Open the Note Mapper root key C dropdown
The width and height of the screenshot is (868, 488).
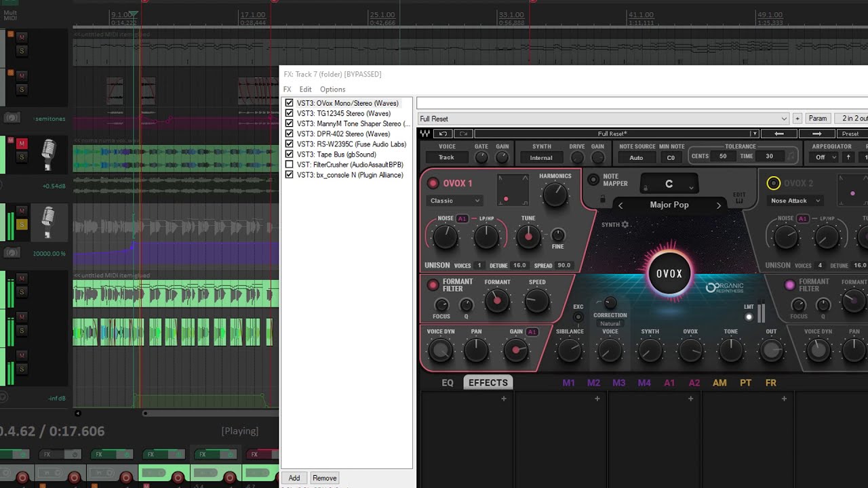coord(669,184)
